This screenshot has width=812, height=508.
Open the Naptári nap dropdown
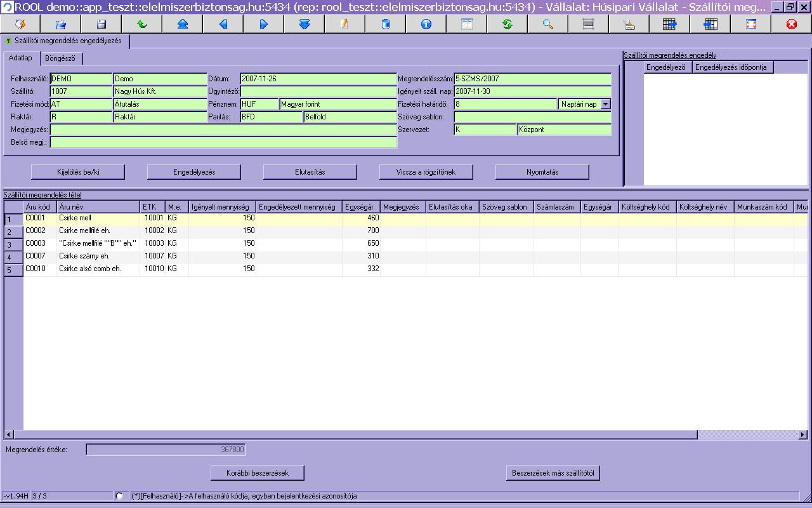click(x=605, y=104)
